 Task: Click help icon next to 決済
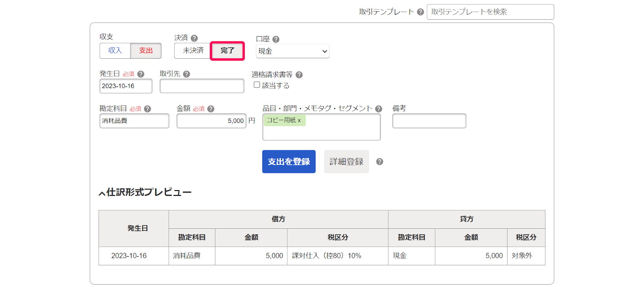pyautogui.click(x=194, y=38)
